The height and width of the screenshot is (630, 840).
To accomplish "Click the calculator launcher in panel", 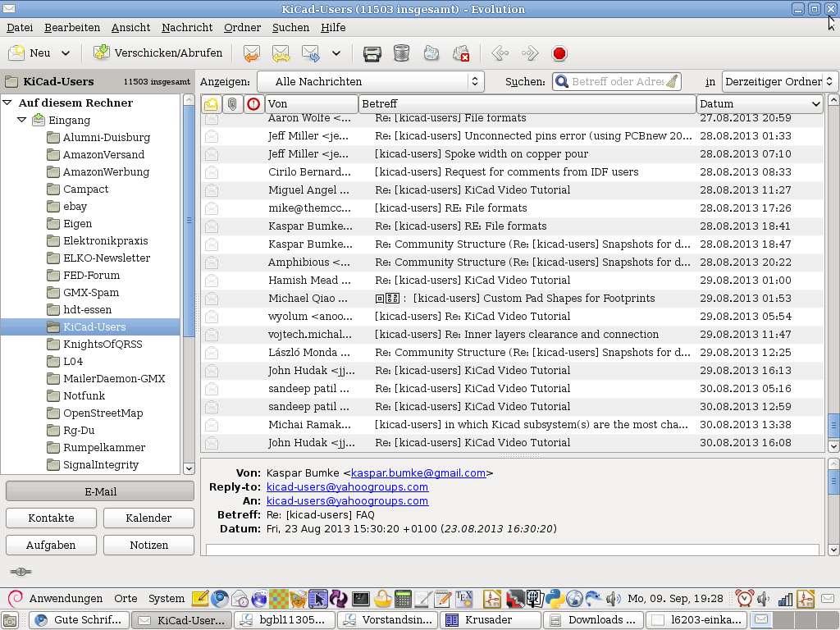I will [403, 598].
